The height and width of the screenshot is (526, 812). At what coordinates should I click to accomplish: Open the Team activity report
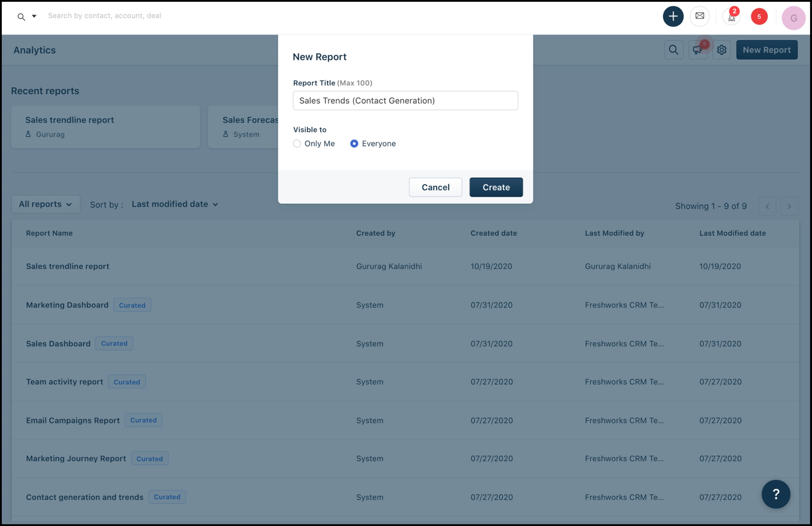point(64,382)
